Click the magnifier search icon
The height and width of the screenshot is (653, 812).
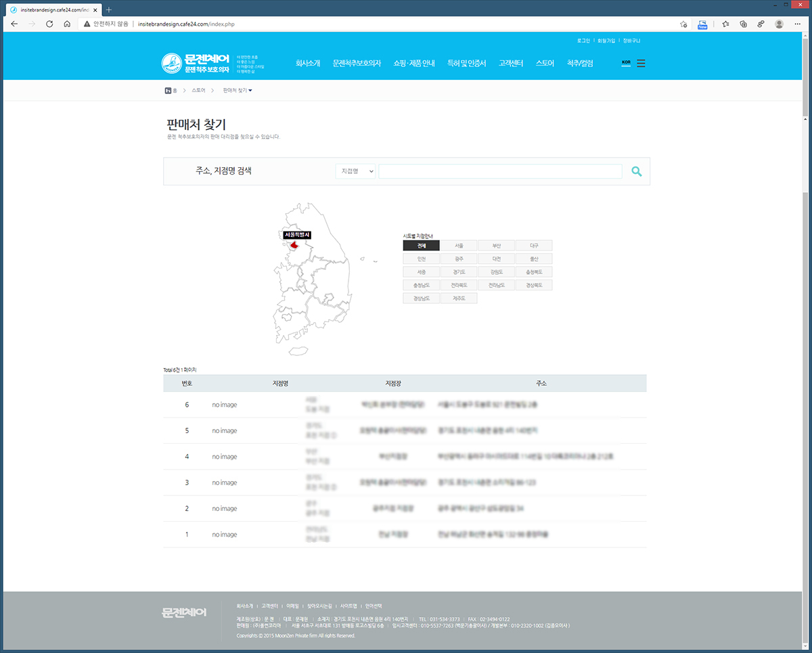636,172
